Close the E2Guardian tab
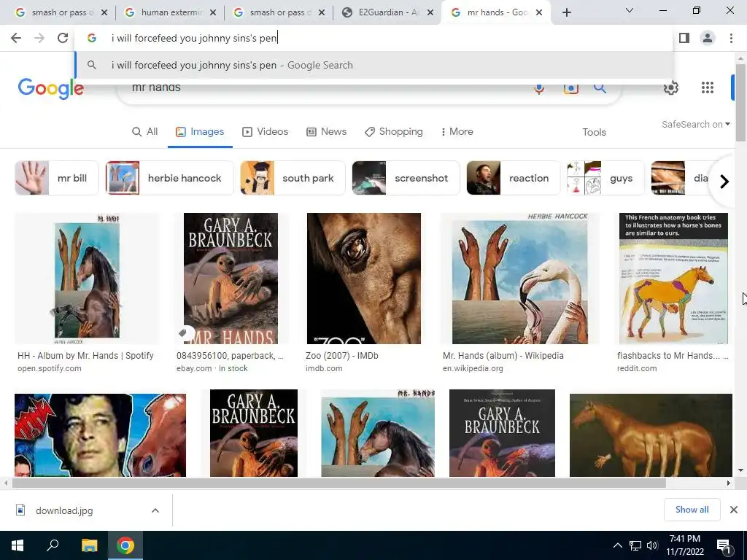The width and height of the screenshot is (747, 560). pos(430,13)
